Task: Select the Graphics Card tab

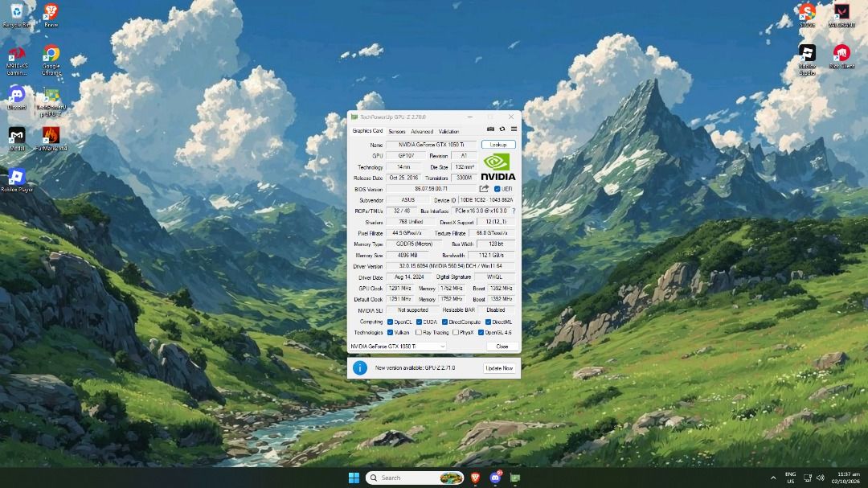Action: coord(367,131)
